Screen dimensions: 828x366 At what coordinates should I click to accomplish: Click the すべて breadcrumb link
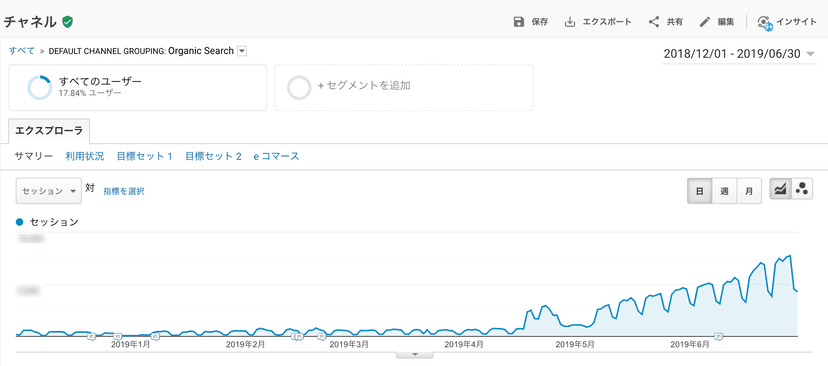coord(22,51)
